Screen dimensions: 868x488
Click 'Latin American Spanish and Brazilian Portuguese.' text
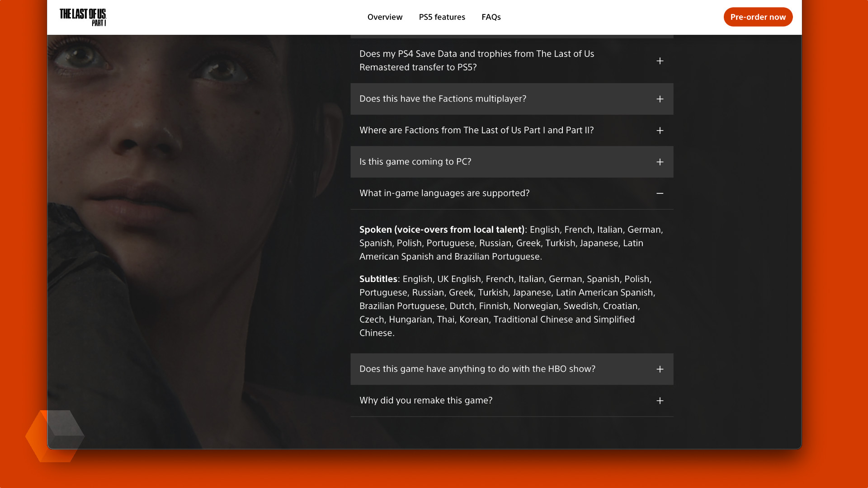click(x=501, y=250)
